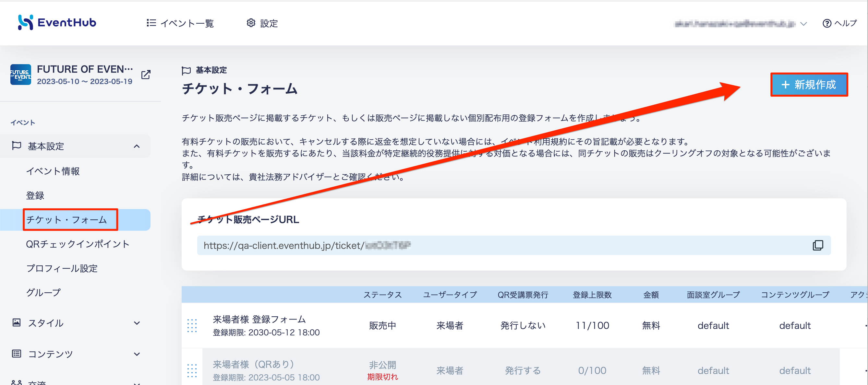This screenshot has height=385, width=868.
Task: Click the FUTURE OF EVEN… event title
Action: [85, 69]
